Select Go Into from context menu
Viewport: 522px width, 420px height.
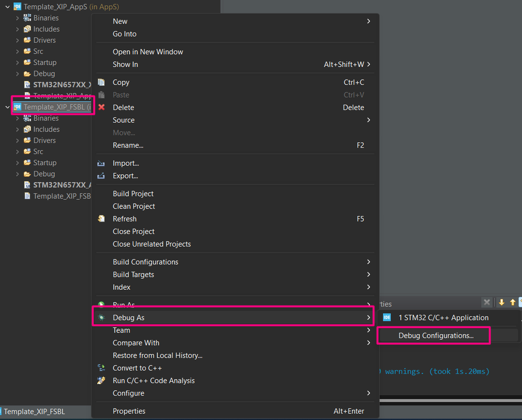coord(235,34)
